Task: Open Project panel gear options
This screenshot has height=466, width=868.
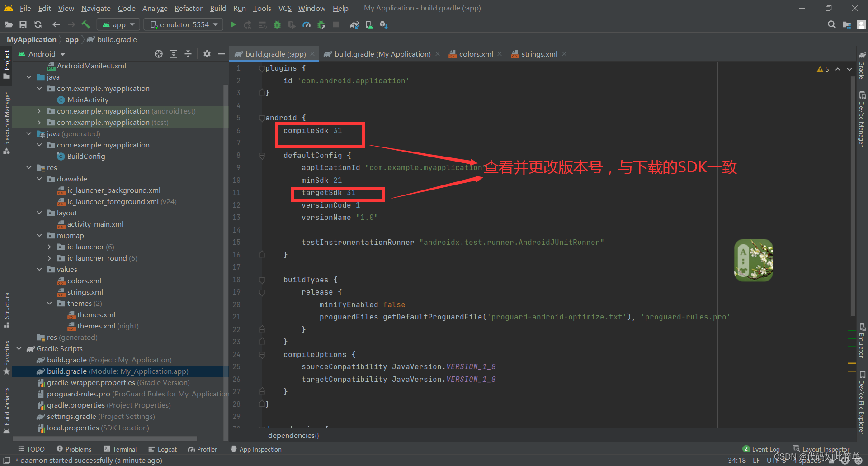Action: coord(207,54)
